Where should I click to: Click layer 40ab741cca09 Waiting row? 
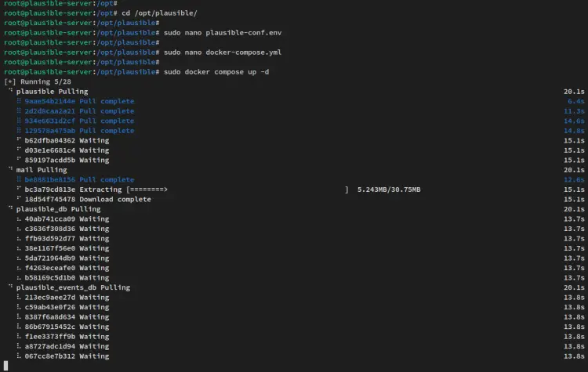(67, 219)
